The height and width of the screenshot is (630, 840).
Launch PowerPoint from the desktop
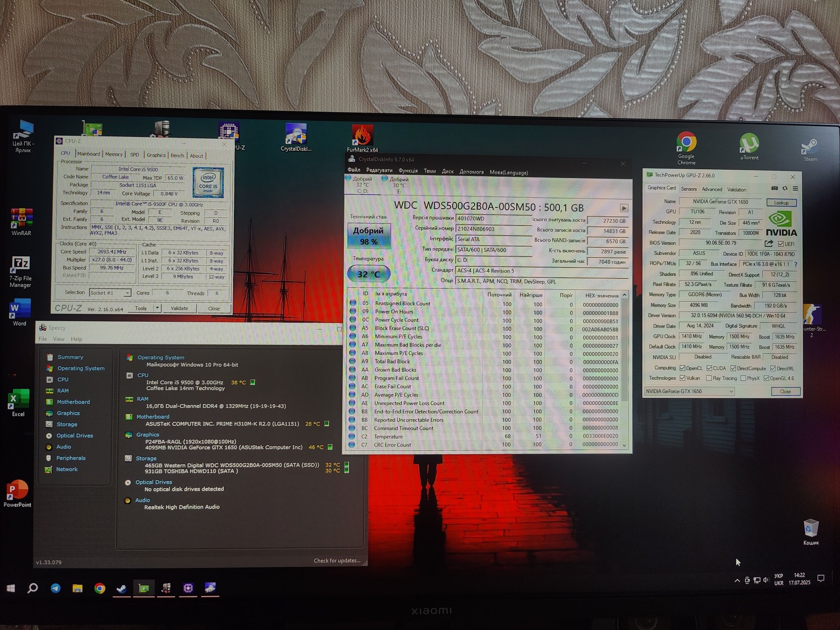tap(18, 493)
